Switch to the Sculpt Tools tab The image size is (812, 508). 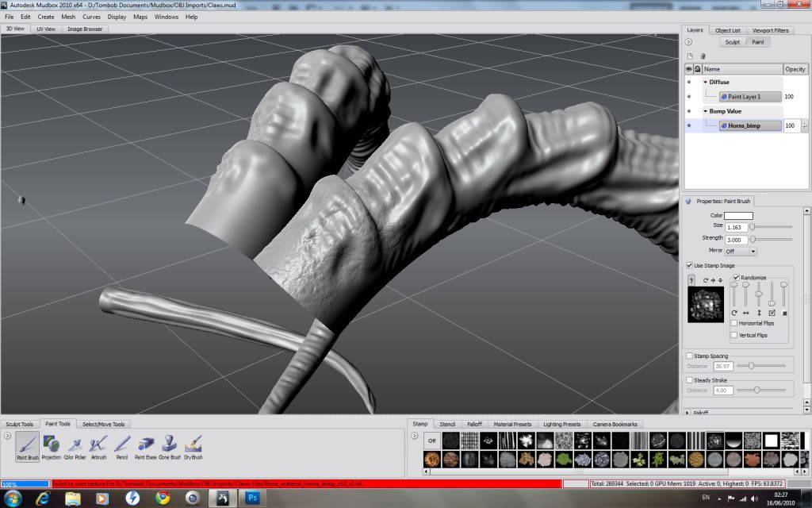pyautogui.click(x=20, y=424)
